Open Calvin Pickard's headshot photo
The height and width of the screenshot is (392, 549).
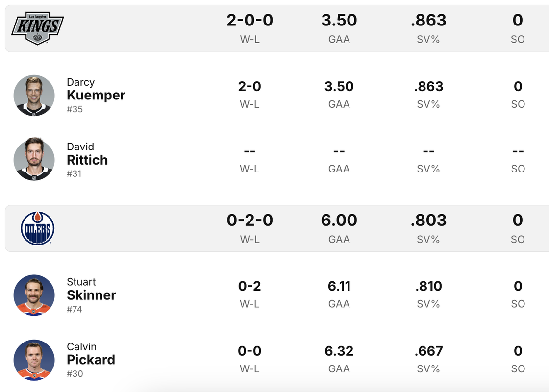point(34,360)
